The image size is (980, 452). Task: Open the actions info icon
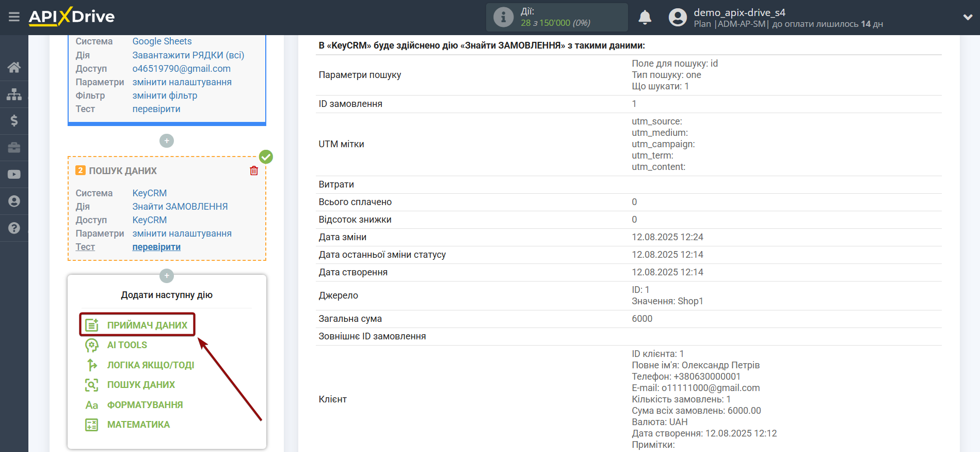[x=503, y=17]
